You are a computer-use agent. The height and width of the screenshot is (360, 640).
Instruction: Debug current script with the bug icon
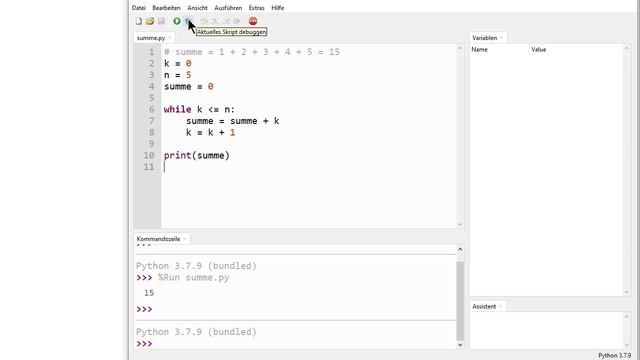(x=188, y=21)
